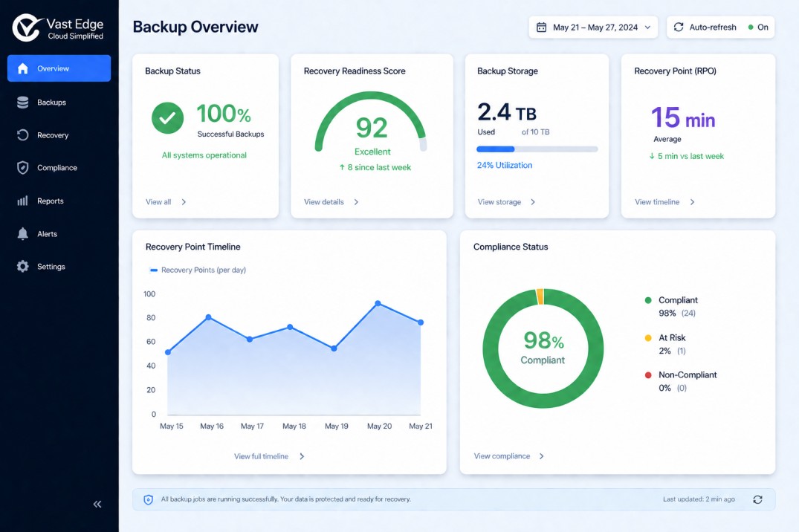The height and width of the screenshot is (532, 799).
Task: Click the up arrow by 8 since last week
Action: pyautogui.click(x=342, y=167)
